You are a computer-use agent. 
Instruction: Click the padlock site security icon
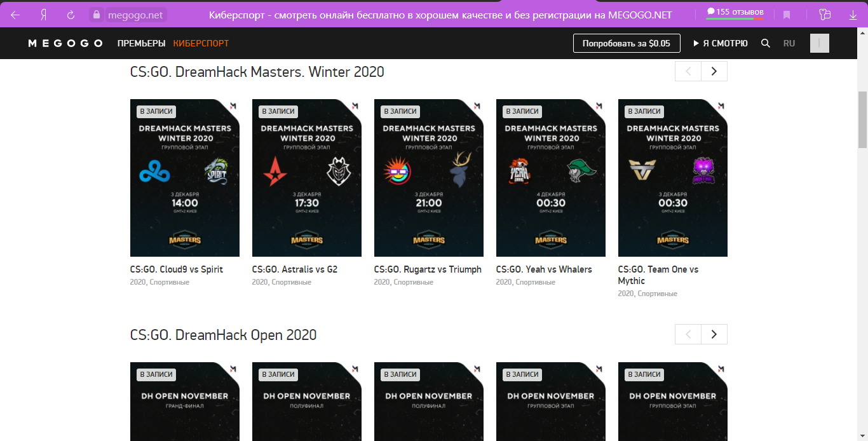pyautogui.click(x=97, y=15)
